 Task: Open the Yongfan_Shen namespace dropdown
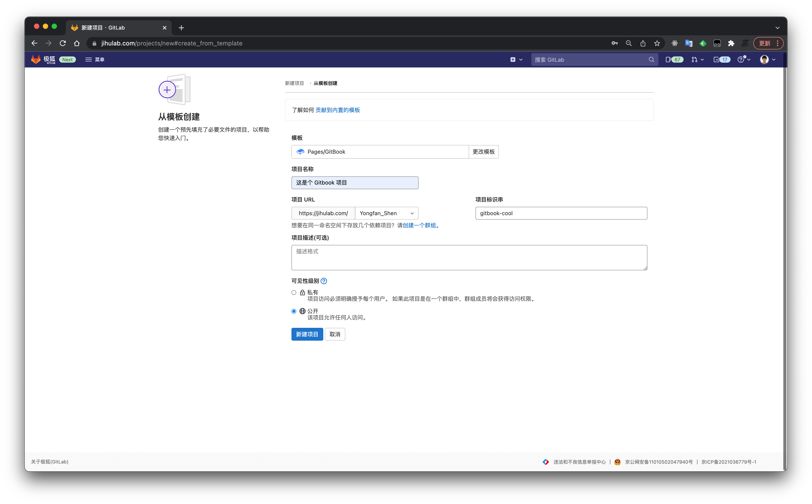(x=386, y=213)
